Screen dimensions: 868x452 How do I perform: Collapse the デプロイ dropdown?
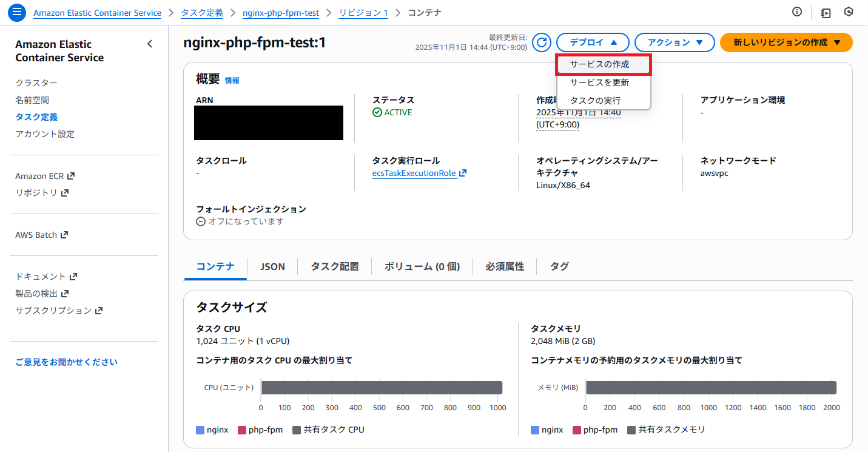[593, 42]
